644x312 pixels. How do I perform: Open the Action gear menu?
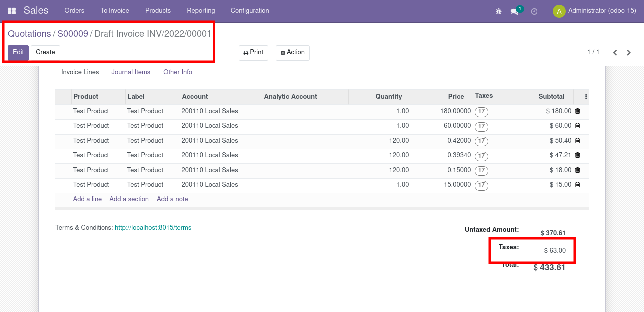[x=292, y=52]
